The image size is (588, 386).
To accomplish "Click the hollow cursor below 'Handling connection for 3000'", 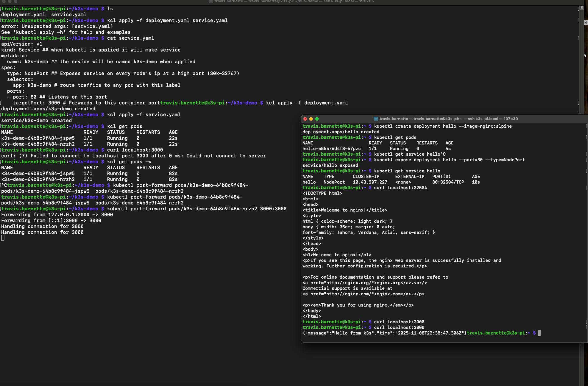I will (3, 238).
